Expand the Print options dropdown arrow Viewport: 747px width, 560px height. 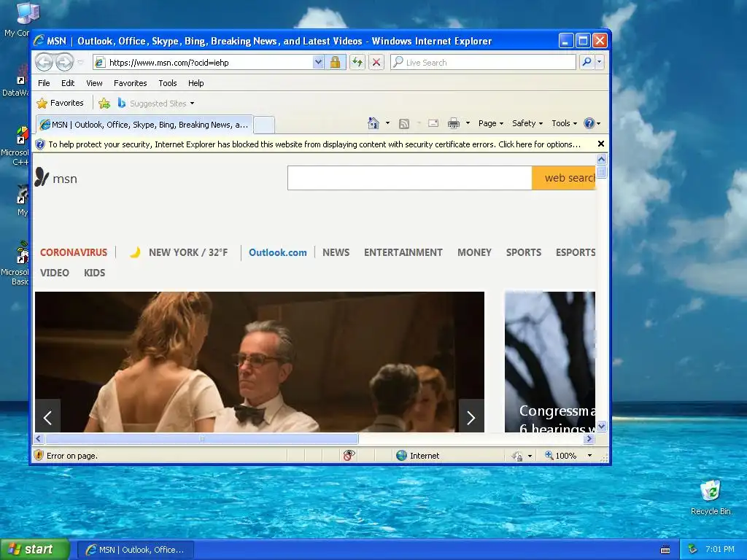click(468, 123)
